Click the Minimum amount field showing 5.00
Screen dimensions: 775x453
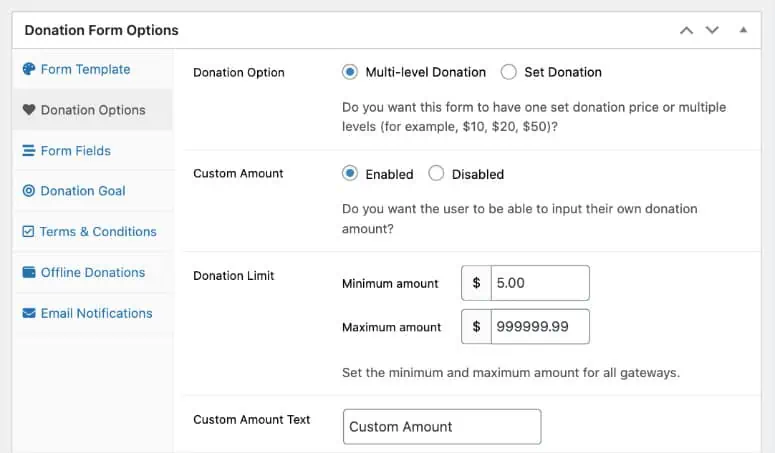pyautogui.click(x=540, y=283)
